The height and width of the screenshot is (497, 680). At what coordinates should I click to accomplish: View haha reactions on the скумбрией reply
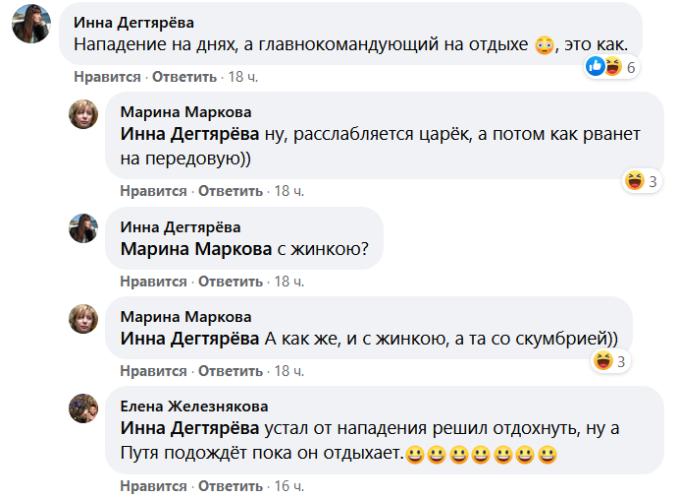[611, 361]
